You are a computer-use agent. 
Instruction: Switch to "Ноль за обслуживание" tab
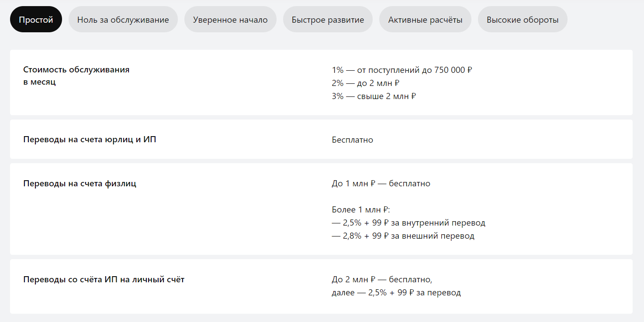123,20
